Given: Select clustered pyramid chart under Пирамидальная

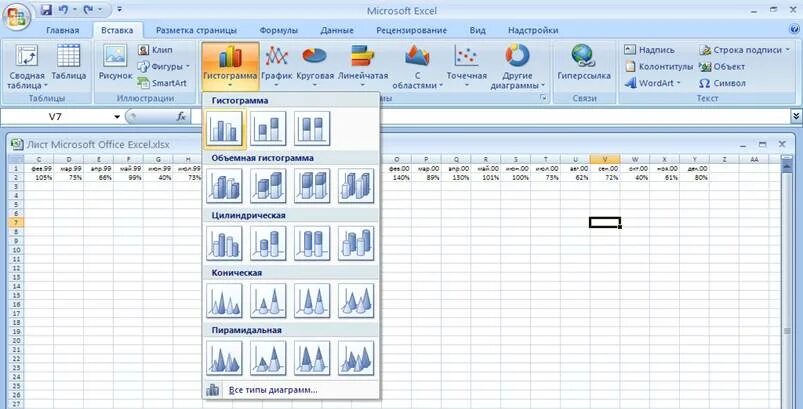Looking at the screenshot, I should click(x=224, y=358).
